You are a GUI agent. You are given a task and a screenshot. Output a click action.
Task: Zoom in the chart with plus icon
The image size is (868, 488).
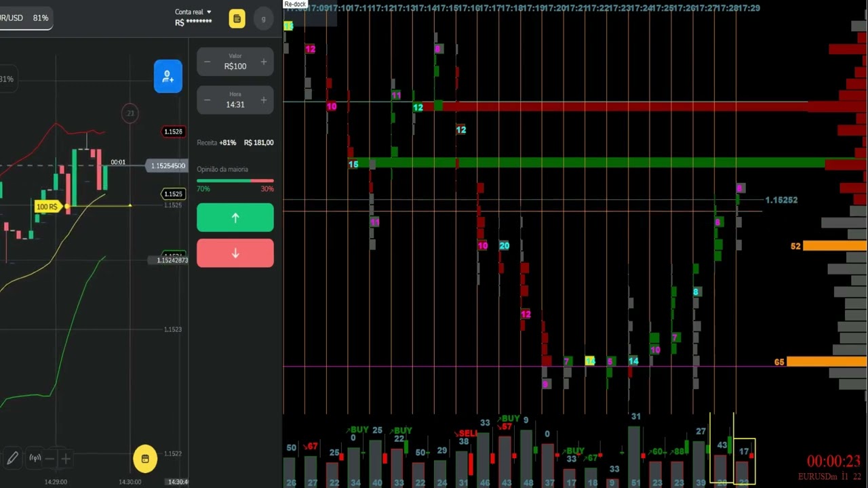tap(66, 459)
